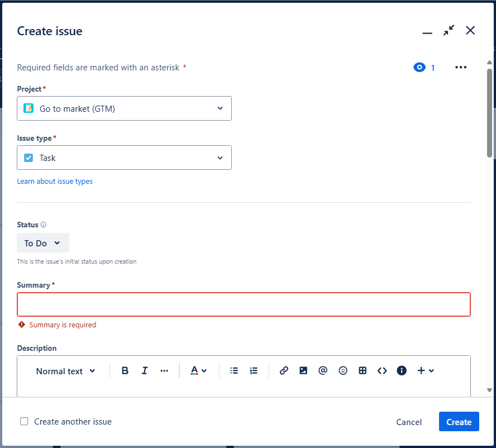The width and height of the screenshot is (496, 448).
Task: Expand the Issue type dropdown set to Task
Action: (124, 158)
